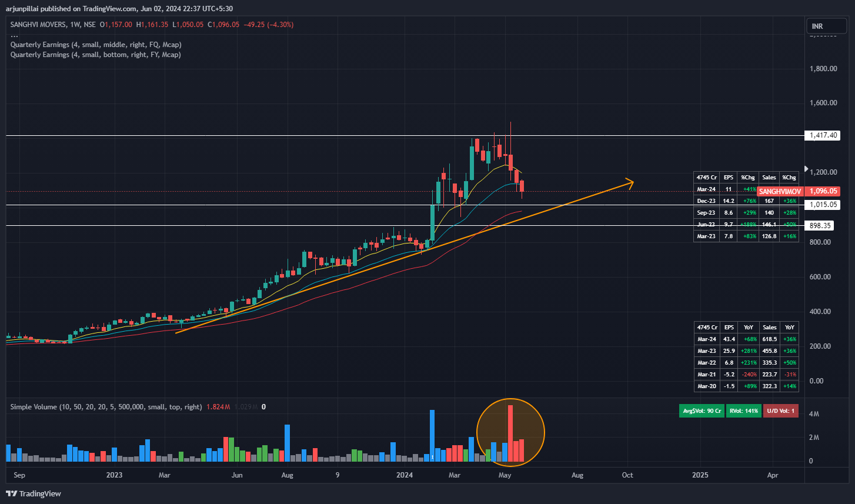Viewport: 855px width, 504px height.
Task: Click the -5.2 EPS cell
Action: (729, 375)
